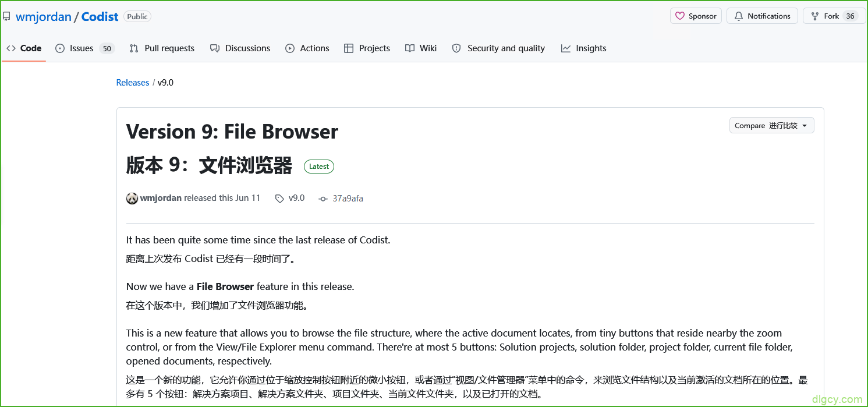This screenshot has width=868, height=407.
Task: Click the bell icon in Notifications
Action: tap(739, 16)
